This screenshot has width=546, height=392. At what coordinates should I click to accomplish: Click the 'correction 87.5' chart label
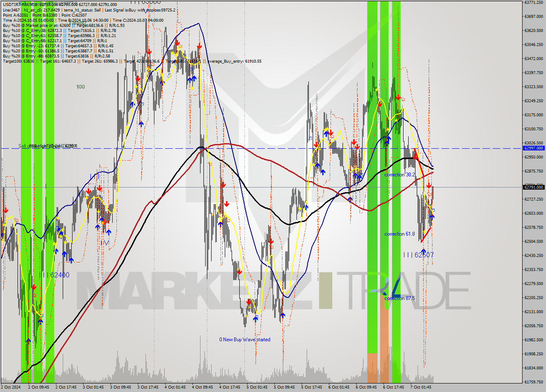pyautogui.click(x=400, y=298)
